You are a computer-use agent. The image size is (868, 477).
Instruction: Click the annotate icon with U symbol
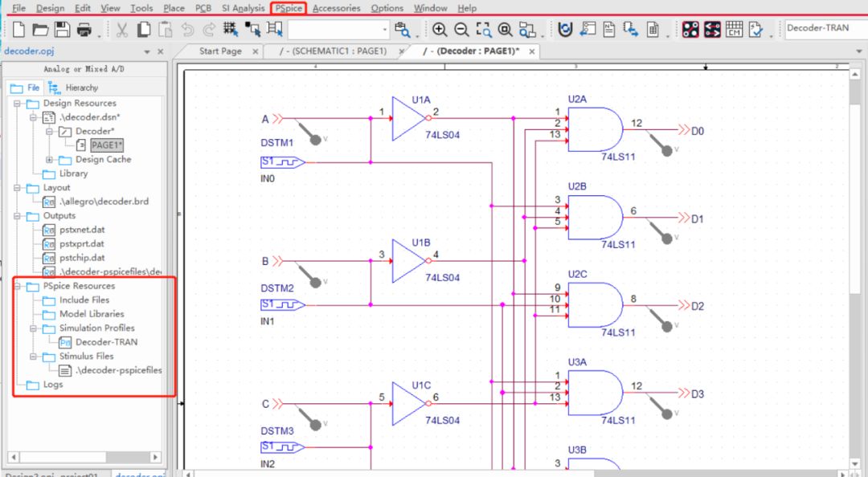coord(565,30)
